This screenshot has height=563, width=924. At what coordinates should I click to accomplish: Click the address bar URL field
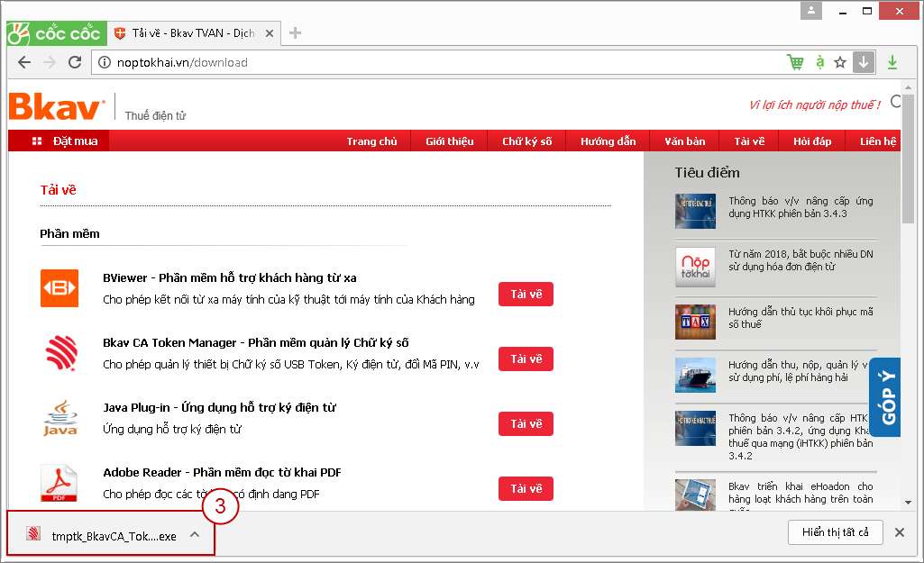(x=433, y=62)
